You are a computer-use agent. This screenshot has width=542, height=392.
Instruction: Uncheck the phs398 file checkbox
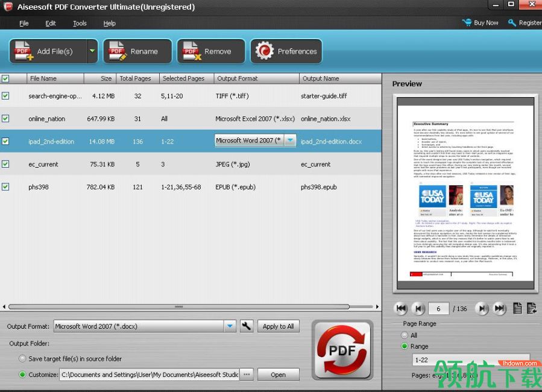point(5,187)
